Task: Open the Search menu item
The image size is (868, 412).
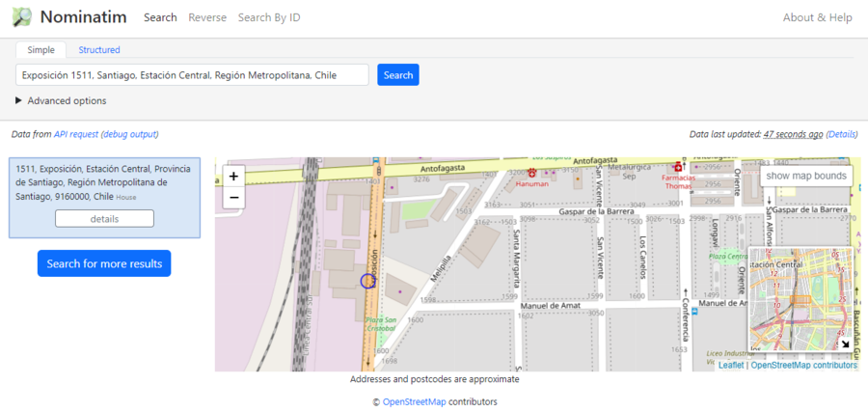Action: point(160,17)
